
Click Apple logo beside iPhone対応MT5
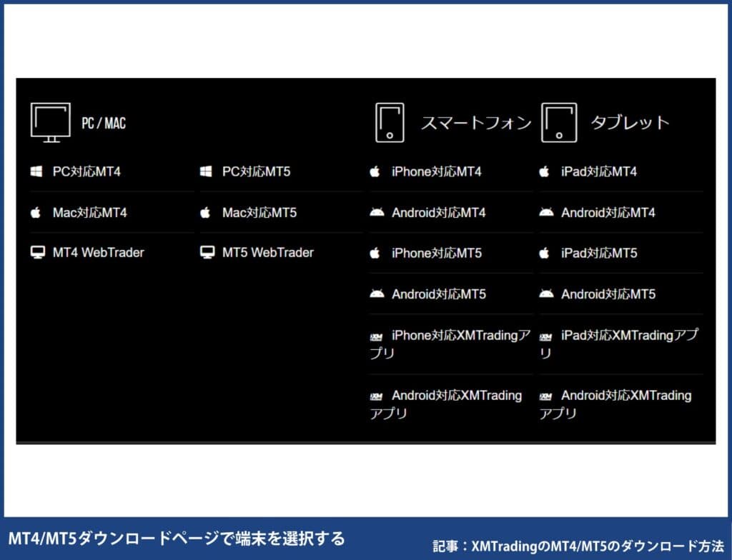[375, 253]
